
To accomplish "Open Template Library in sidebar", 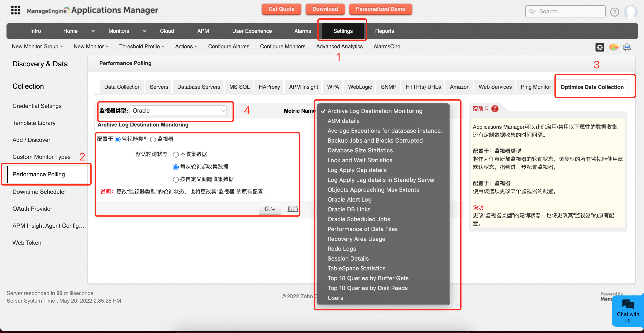I will pos(34,123).
